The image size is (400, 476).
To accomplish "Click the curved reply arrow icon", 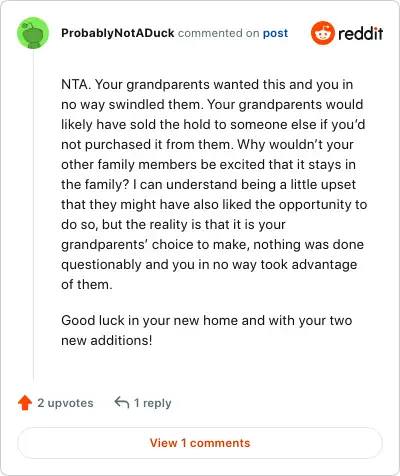I will [x=122, y=402].
